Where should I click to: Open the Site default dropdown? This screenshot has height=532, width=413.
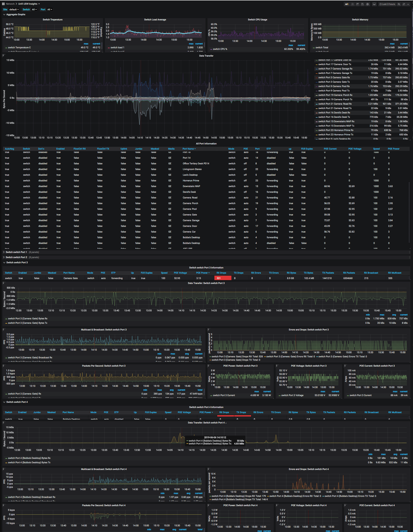coord(14,10)
